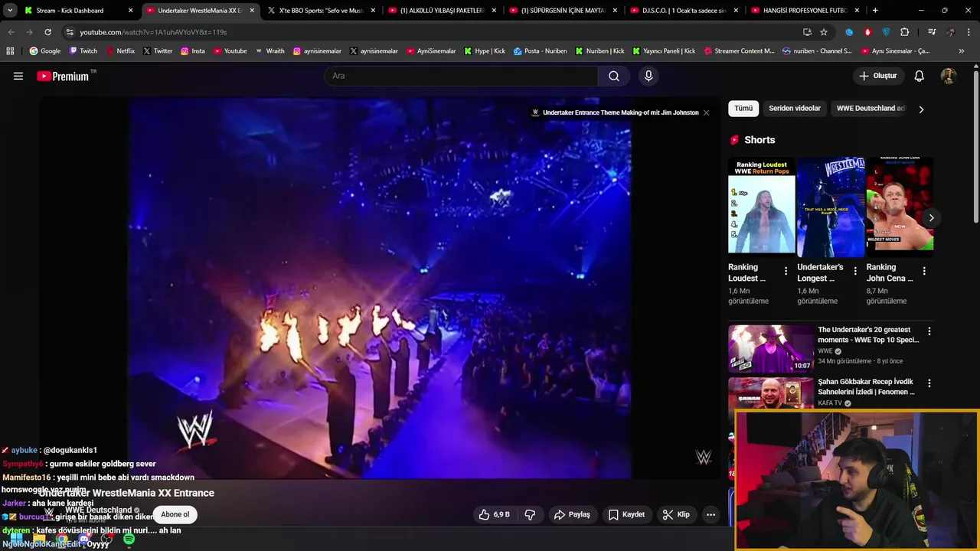Open the YouTube guide hamburger menu
Viewport: 980px width, 551px height.
(x=18, y=76)
